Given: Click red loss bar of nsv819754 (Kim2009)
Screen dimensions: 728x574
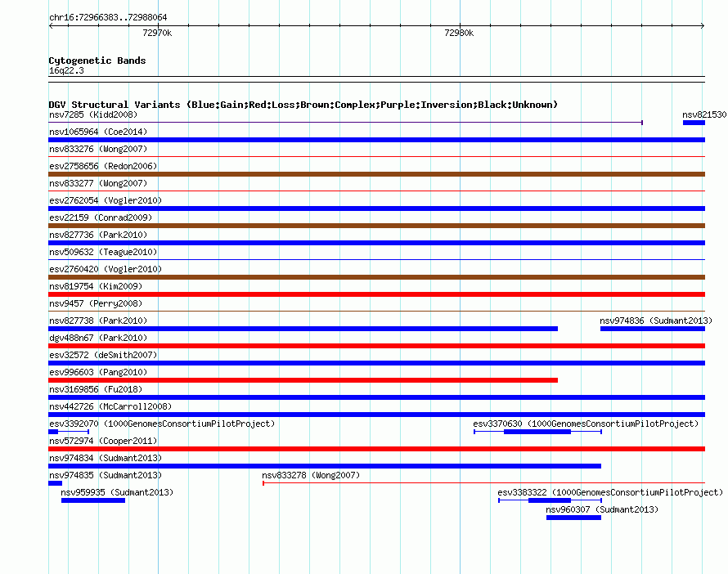Looking at the screenshot, I should point(376,294).
